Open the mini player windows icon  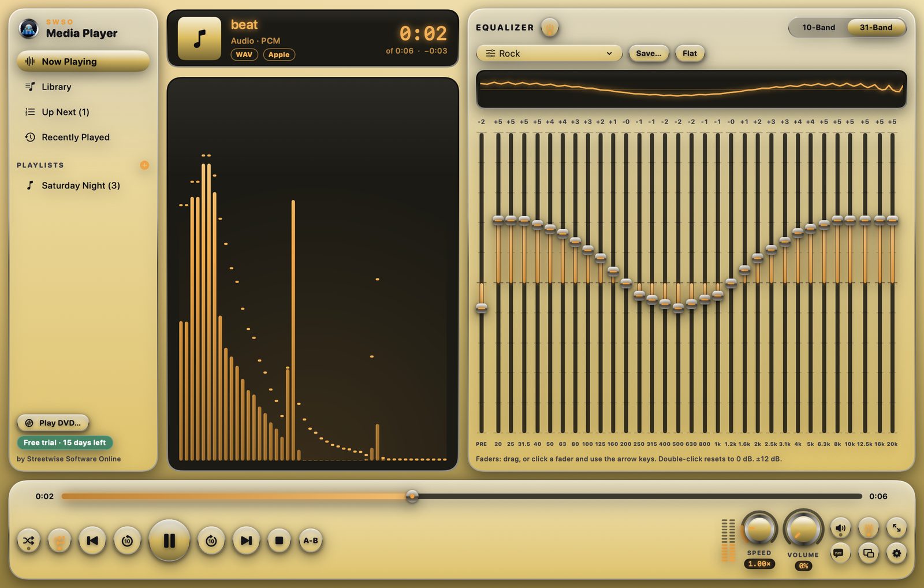(x=868, y=553)
